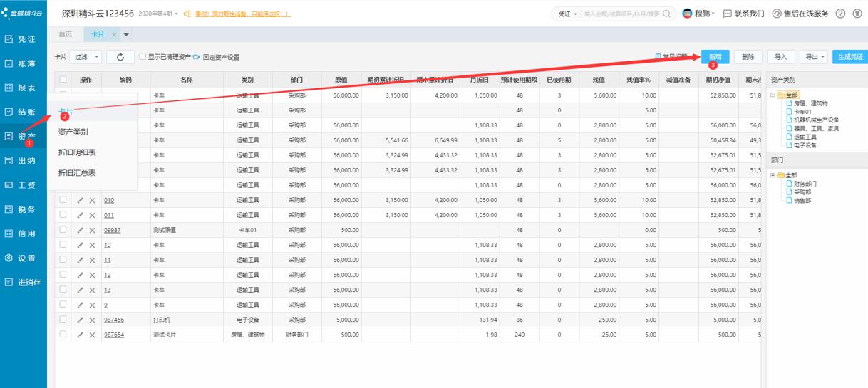Click the refresh icon next to the 过滤 filter
The width and height of the screenshot is (868, 388).
[120, 57]
